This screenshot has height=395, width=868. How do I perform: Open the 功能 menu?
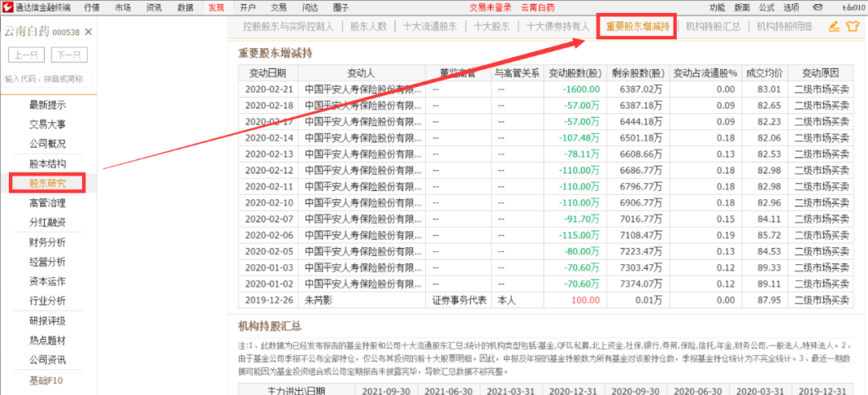coord(717,7)
